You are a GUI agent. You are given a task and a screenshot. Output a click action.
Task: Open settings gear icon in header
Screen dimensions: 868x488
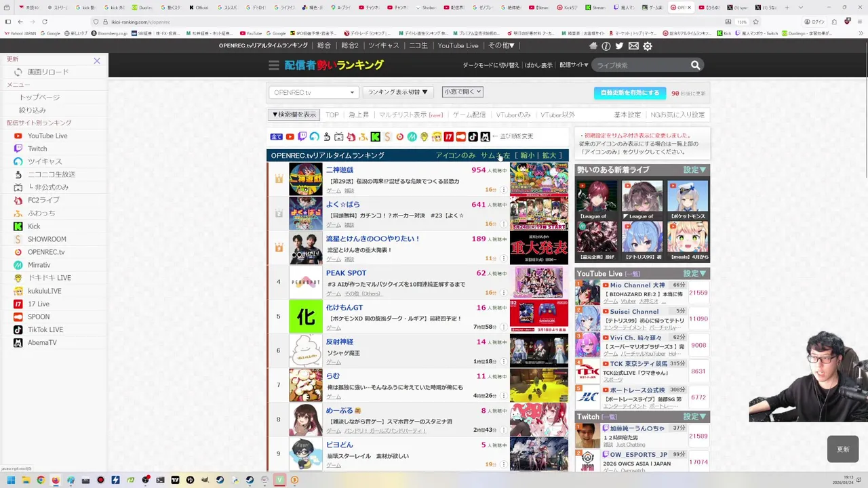[648, 46]
